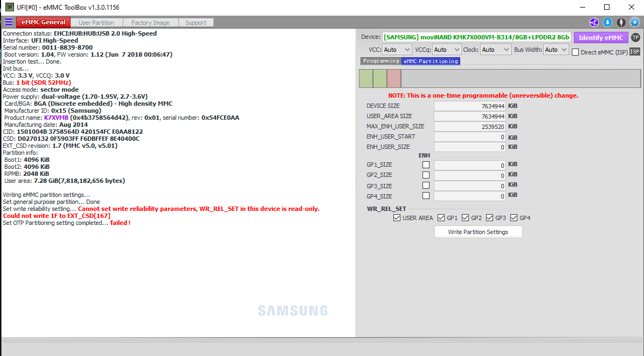This screenshot has height=356, width=644.
Task: Click the purple globe network icon
Action: [x=594, y=22]
